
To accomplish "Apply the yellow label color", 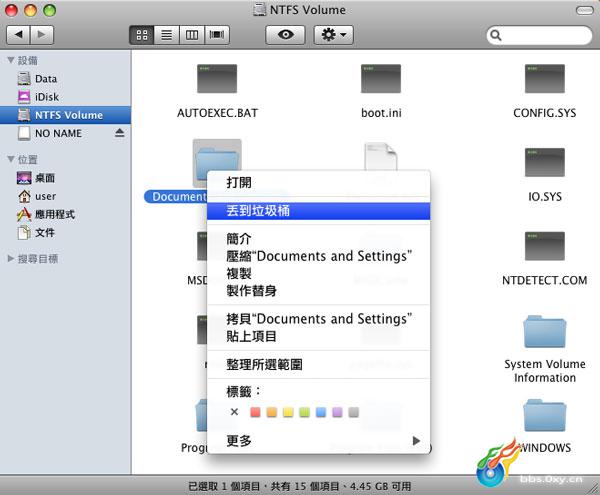I will click(288, 412).
